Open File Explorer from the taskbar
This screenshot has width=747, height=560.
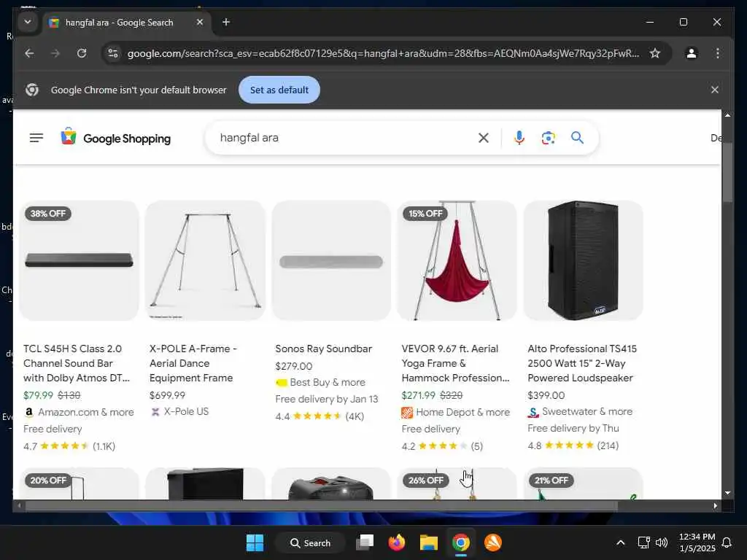[428, 542]
